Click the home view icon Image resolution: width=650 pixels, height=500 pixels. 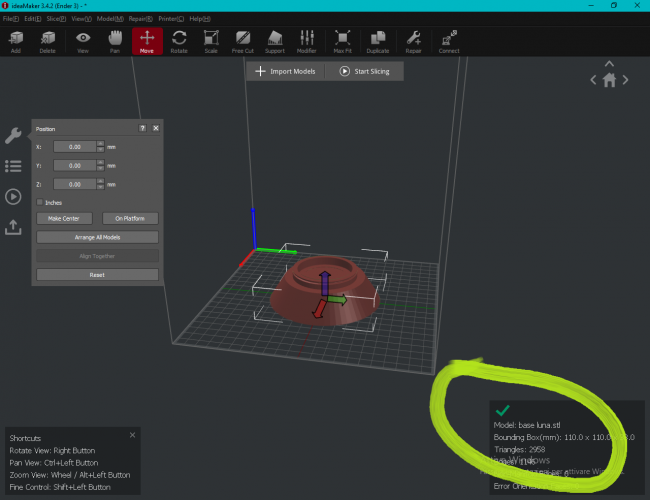coord(609,80)
